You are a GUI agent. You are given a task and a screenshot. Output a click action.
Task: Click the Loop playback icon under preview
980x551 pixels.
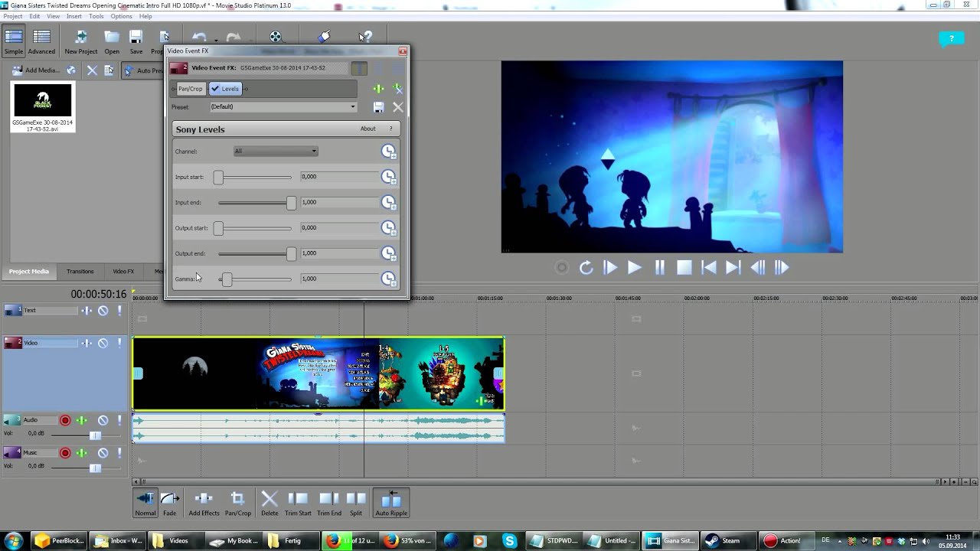pos(586,267)
